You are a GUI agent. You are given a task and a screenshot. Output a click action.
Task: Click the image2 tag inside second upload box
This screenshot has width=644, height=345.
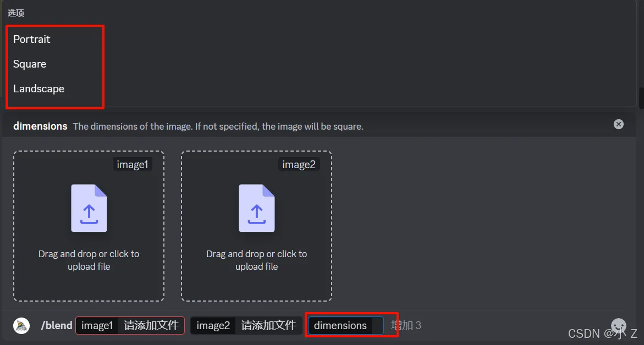coord(300,164)
